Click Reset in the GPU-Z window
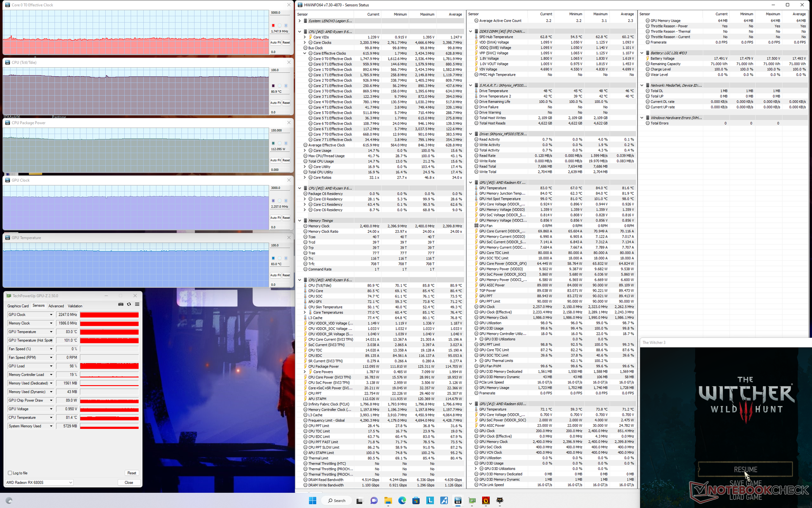812x508 pixels. coord(132,473)
